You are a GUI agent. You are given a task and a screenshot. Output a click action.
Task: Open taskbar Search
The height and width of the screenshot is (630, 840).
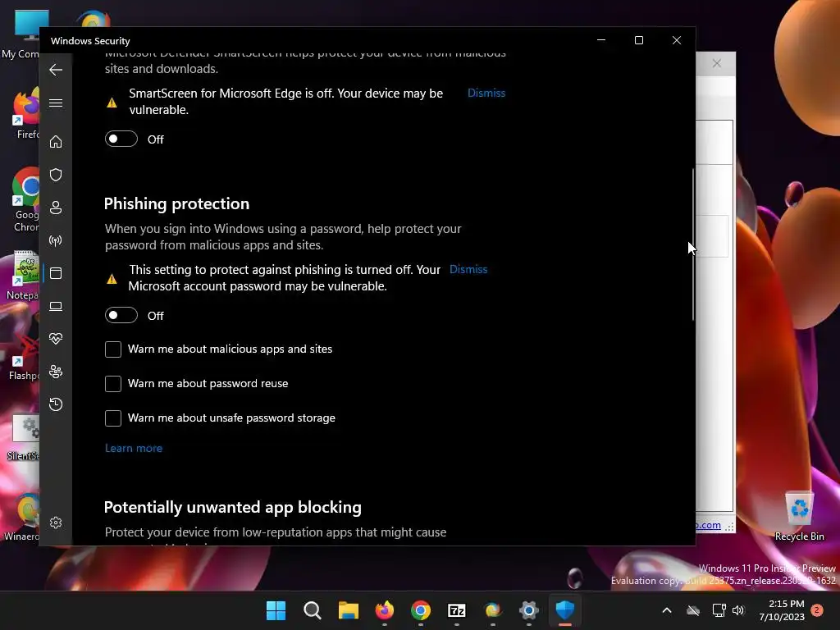tap(313, 610)
